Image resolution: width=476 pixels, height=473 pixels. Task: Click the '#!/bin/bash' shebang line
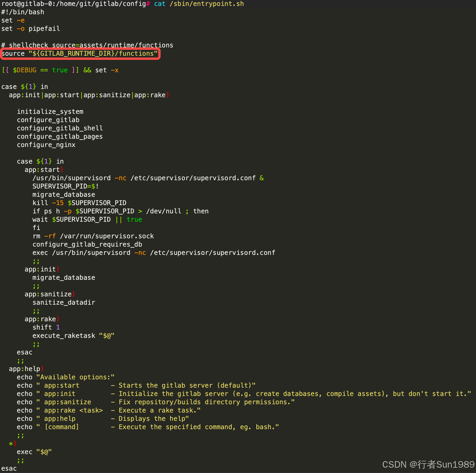pyautogui.click(x=23, y=12)
